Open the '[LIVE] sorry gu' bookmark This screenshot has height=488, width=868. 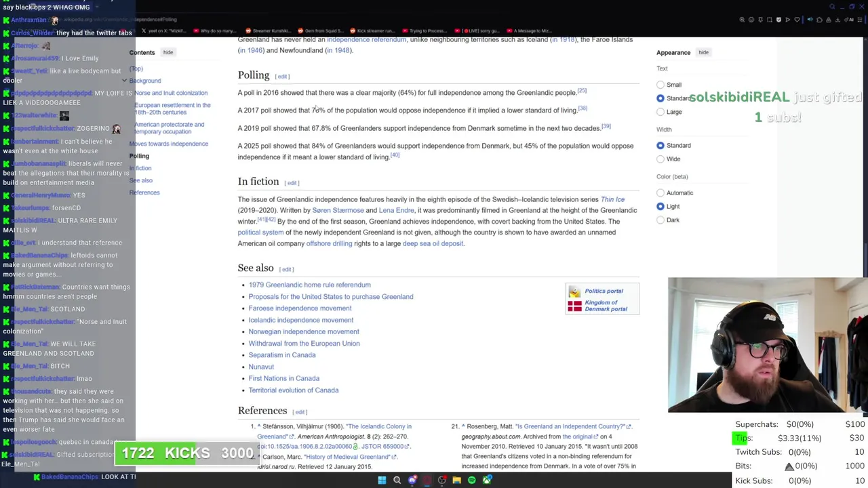pos(477,30)
